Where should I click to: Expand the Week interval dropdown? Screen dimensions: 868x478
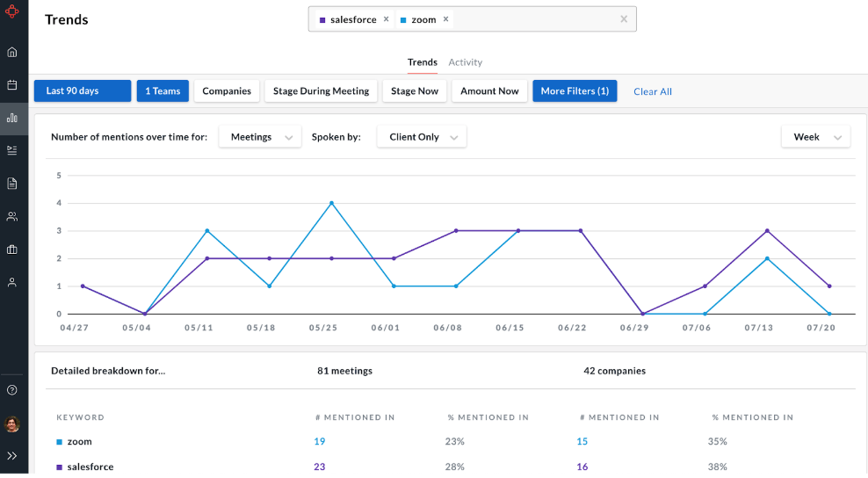pos(816,137)
